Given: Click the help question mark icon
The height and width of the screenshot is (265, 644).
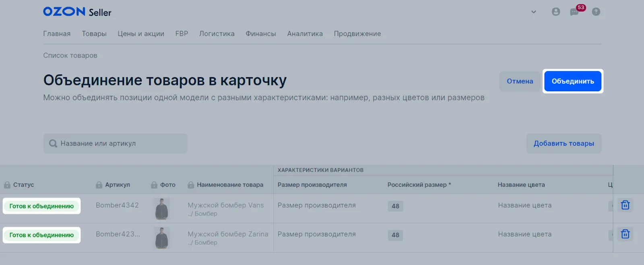Looking at the screenshot, I should tap(596, 12).
